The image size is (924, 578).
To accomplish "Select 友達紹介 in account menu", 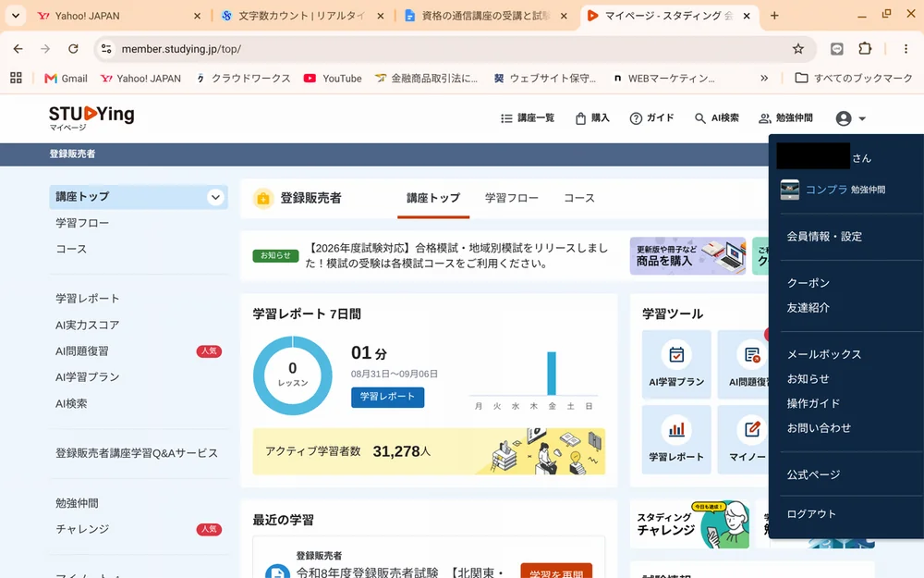I will (x=808, y=307).
